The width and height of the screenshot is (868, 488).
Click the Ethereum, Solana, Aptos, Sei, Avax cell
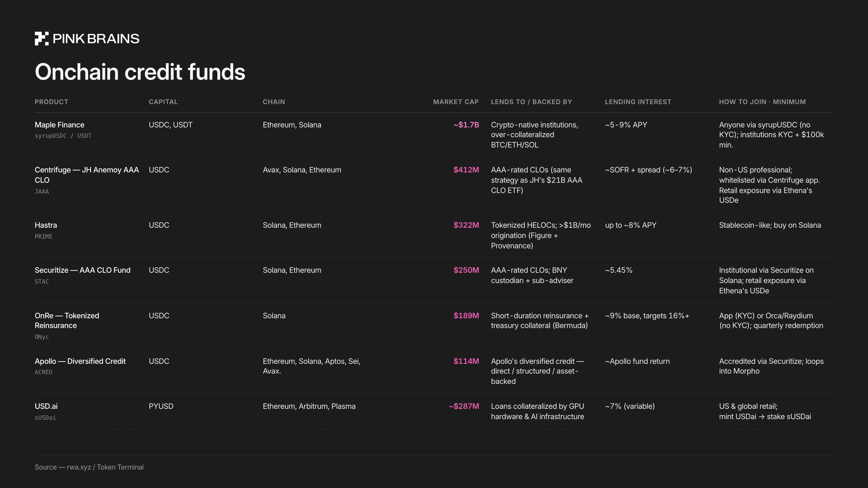coord(312,366)
